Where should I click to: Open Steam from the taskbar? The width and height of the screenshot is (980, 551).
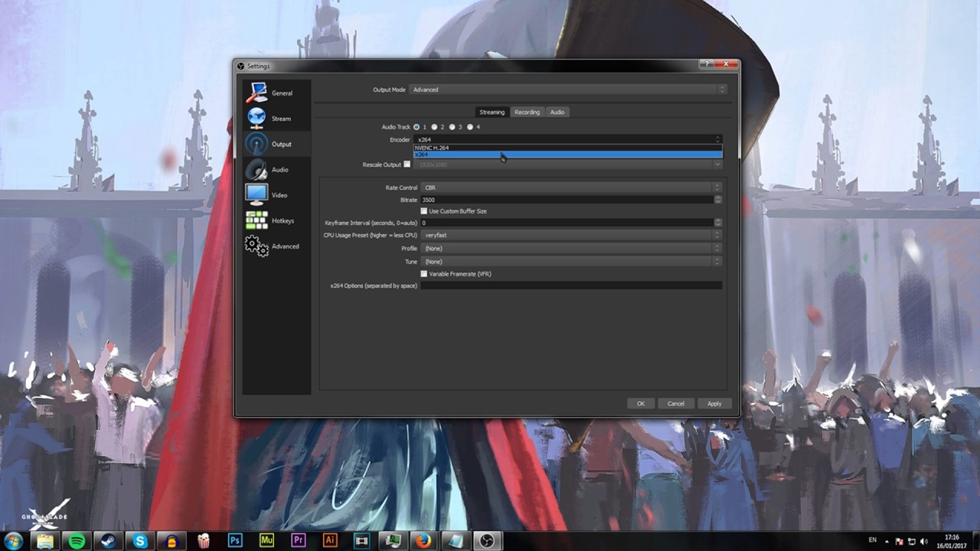[108, 540]
